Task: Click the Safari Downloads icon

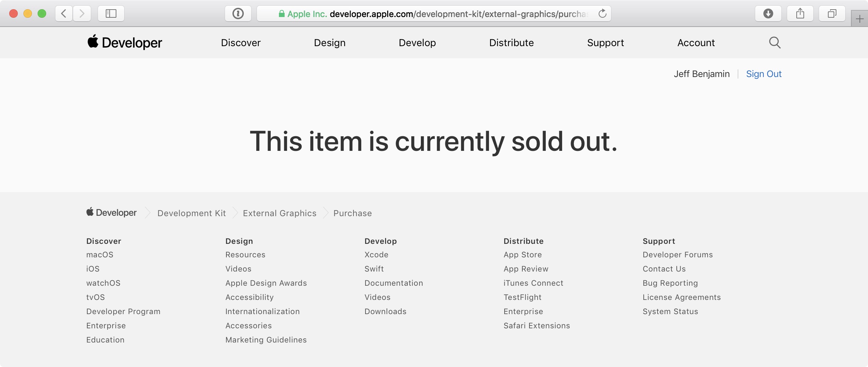Action: (x=768, y=13)
